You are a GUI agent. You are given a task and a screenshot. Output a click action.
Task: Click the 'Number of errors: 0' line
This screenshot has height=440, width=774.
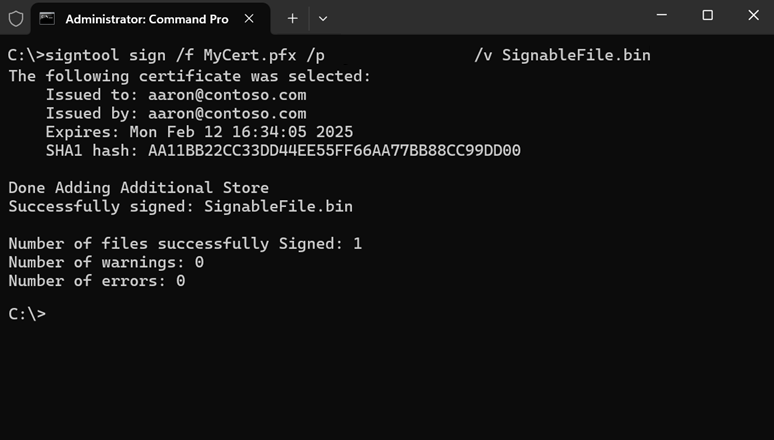(x=96, y=281)
